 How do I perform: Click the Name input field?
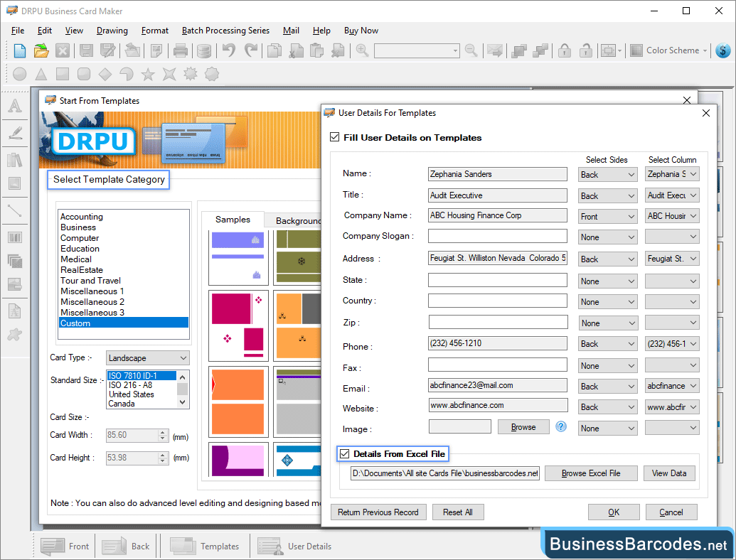coord(498,174)
